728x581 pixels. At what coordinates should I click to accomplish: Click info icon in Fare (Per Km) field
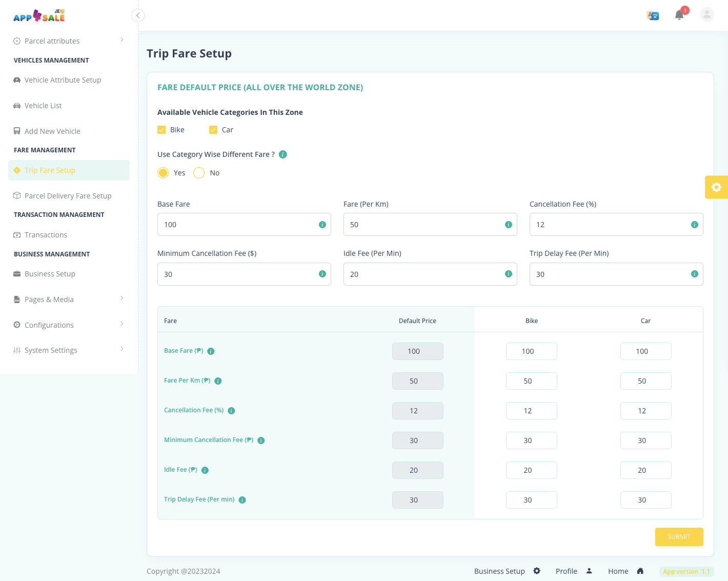[x=509, y=225]
